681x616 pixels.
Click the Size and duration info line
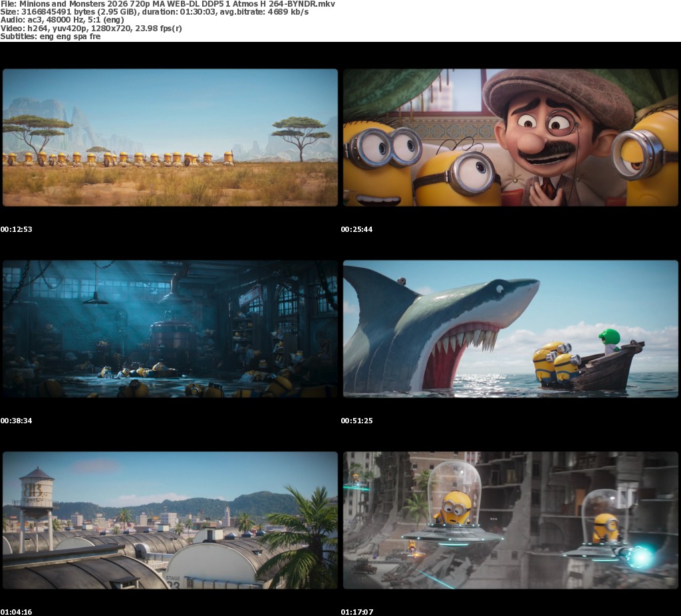154,12
